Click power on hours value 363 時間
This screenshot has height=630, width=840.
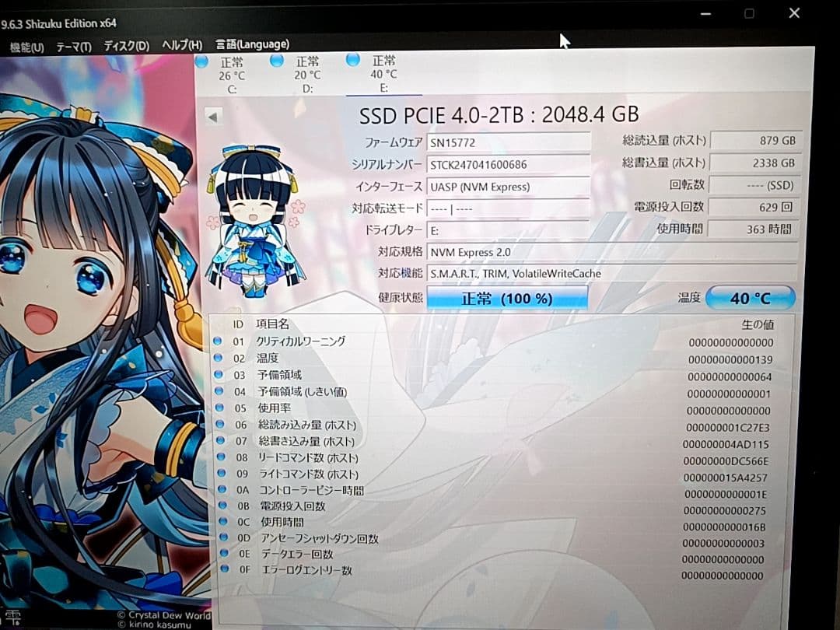754,229
